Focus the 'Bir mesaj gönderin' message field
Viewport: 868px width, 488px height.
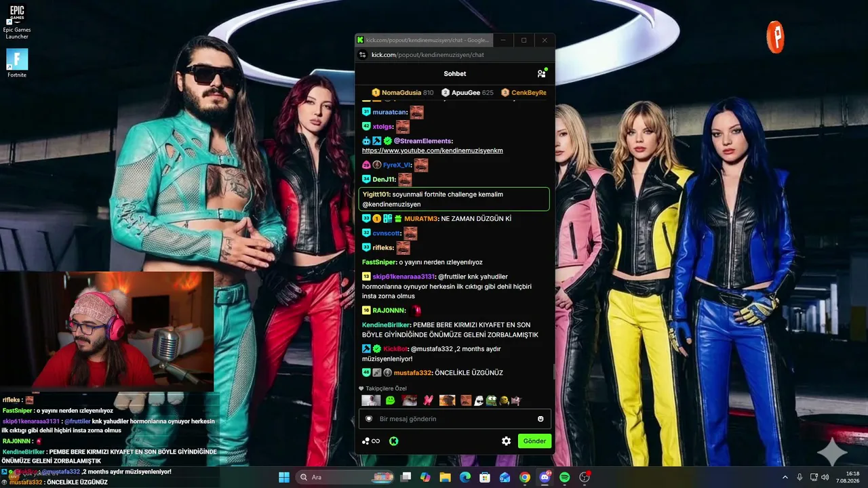pyautogui.click(x=454, y=419)
